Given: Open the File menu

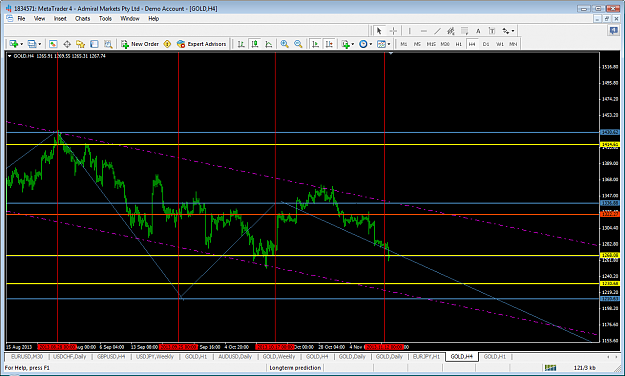Looking at the screenshot, I should tap(21, 18).
